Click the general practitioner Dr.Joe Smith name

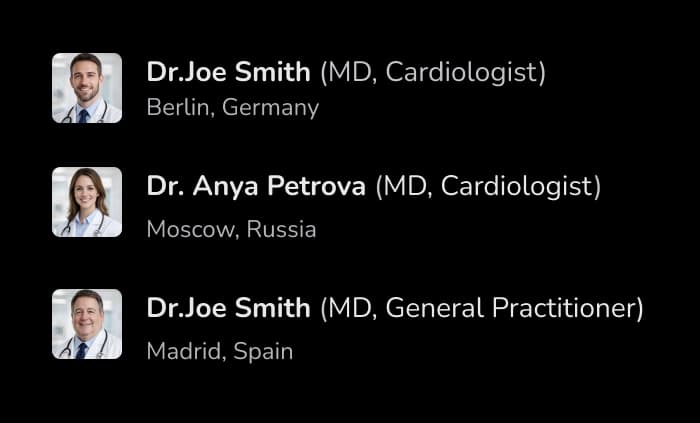pyautogui.click(x=228, y=308)
